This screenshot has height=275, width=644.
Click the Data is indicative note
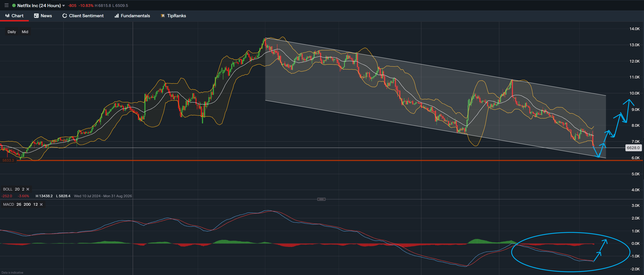click(x=12, y=272)
